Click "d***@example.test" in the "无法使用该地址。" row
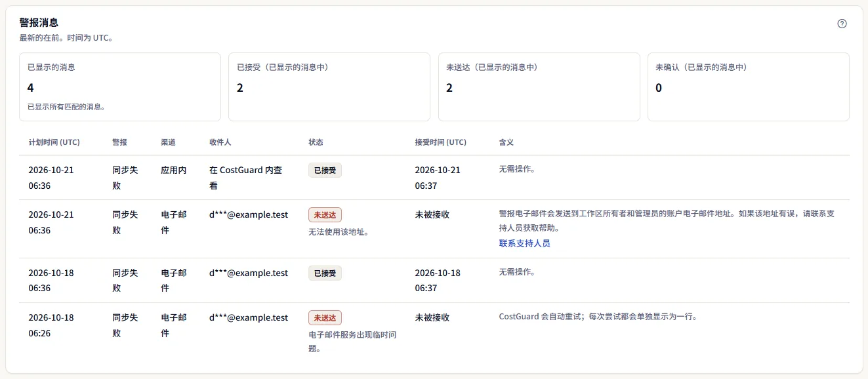This screenshot has width=868, height=379. pyautogui.click(x=249, y=214)
